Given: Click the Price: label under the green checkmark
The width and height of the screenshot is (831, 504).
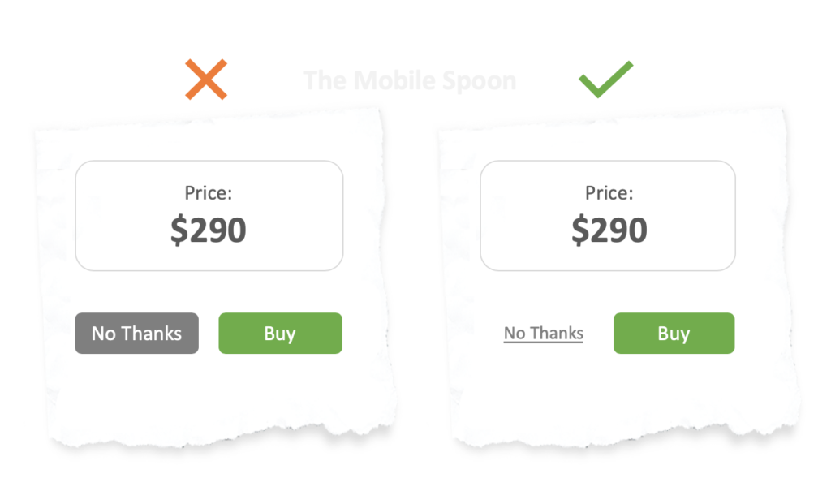Looking at the screenshot, I should tap(609, 193).
